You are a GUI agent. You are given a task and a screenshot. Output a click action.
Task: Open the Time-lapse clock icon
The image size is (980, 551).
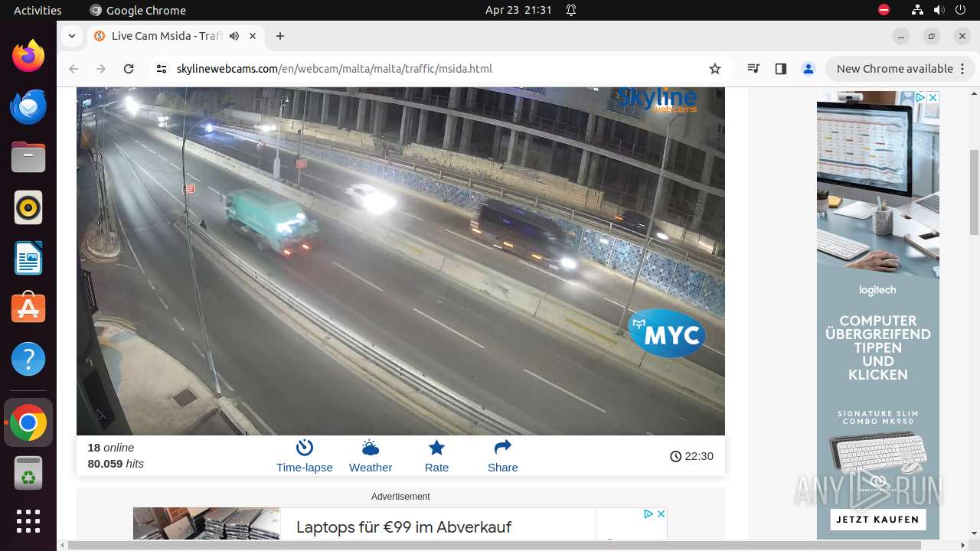pos(305,448)
